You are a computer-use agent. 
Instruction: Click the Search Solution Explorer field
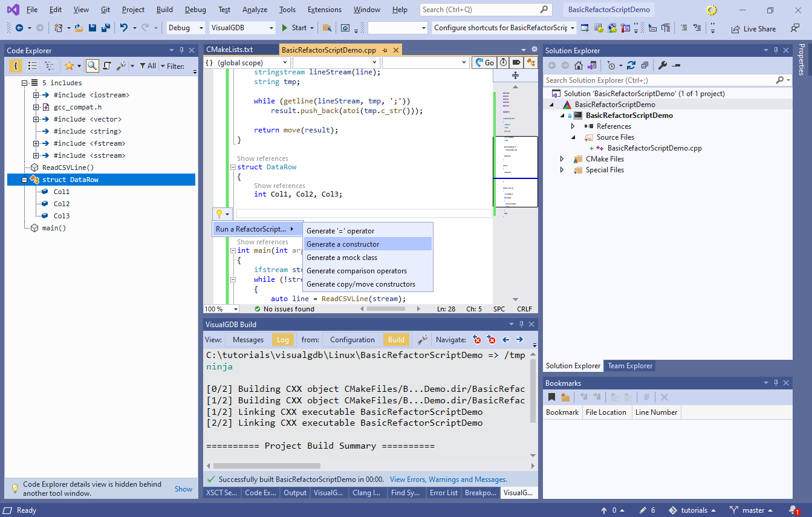coord(667,80)
